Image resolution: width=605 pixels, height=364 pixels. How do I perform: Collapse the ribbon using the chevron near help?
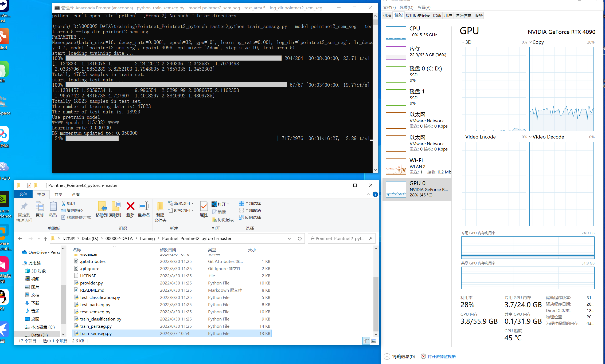pyautogui.click(x=368, y=194)
